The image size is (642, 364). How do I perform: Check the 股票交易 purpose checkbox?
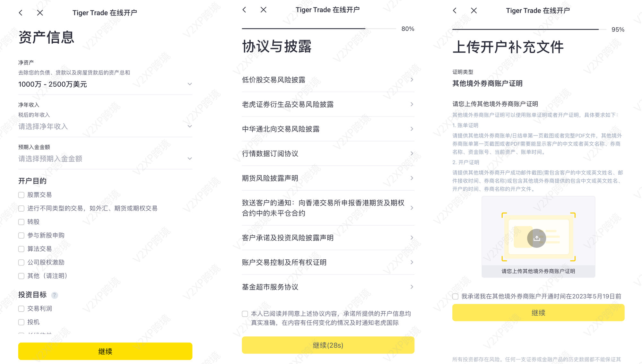click(x=22, y=195)
